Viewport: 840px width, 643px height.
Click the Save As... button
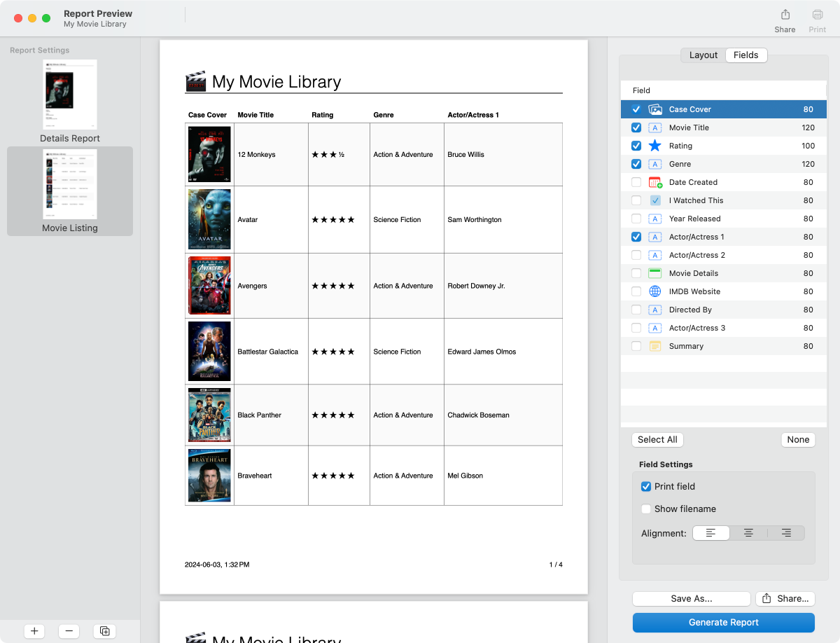click(691, 598)
